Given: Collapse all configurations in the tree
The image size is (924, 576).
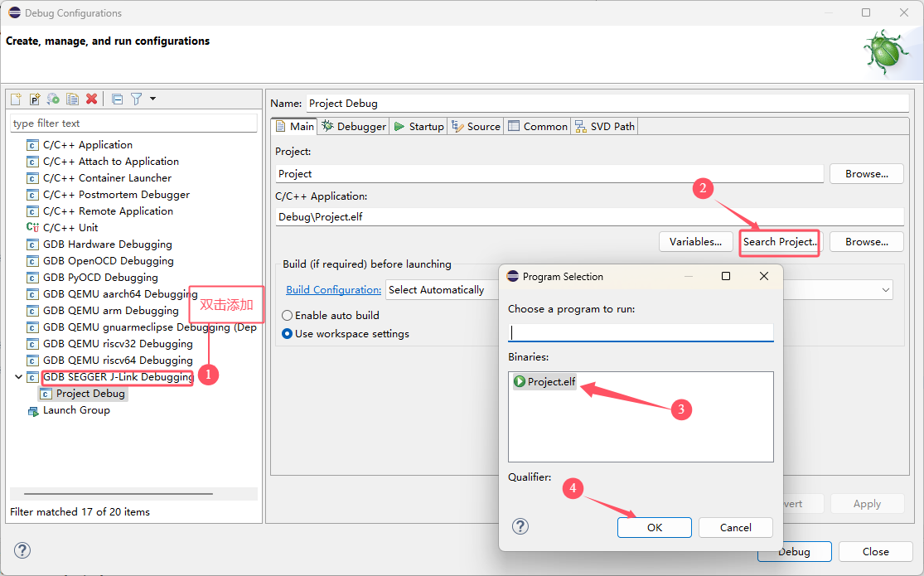Looking at the screenshot, I should pos(118,99).
